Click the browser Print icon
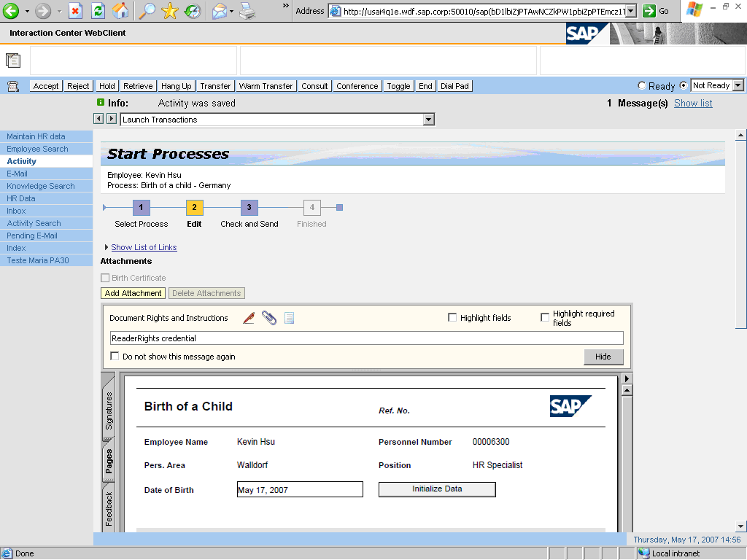Viewport: 747px width, 560px height. pos(248,11)
